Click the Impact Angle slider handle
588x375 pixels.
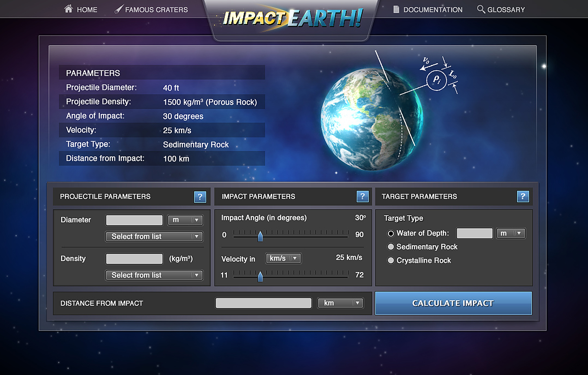tap(260, 236)
